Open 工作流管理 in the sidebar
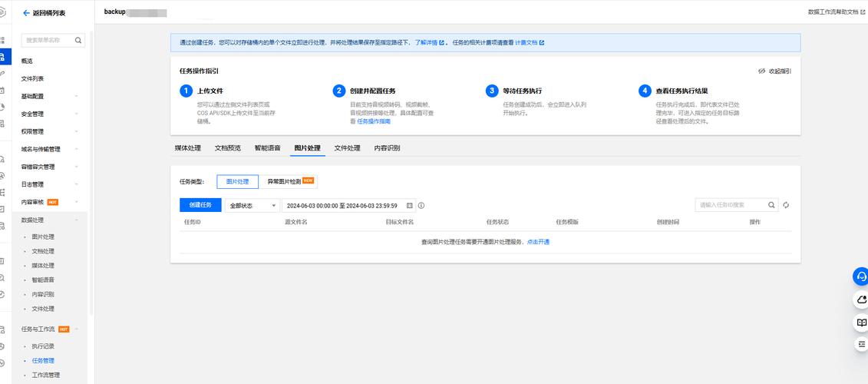868x384 pixels. (x=46, y=375)
